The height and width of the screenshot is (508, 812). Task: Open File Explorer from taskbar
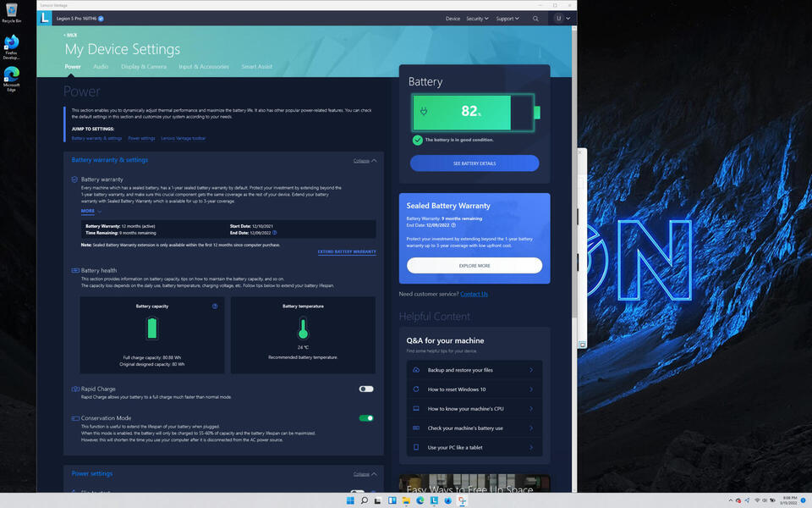(x=406, y=500)
